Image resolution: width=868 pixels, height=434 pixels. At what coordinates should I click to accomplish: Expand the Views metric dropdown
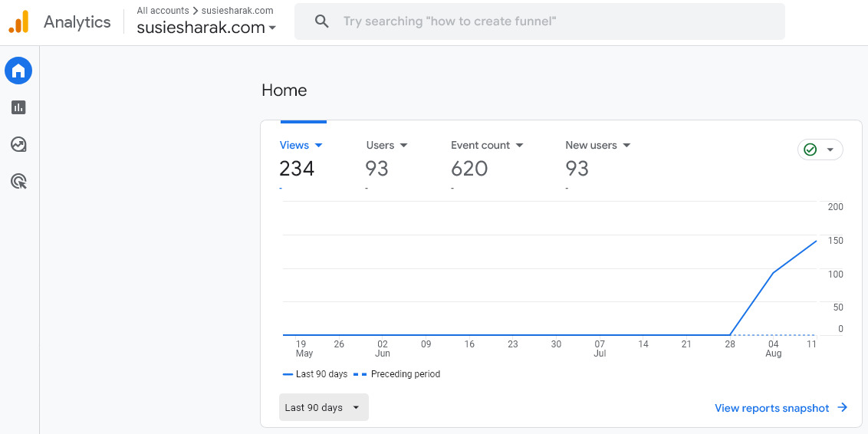pyautogui.click(x=319, y=146)
